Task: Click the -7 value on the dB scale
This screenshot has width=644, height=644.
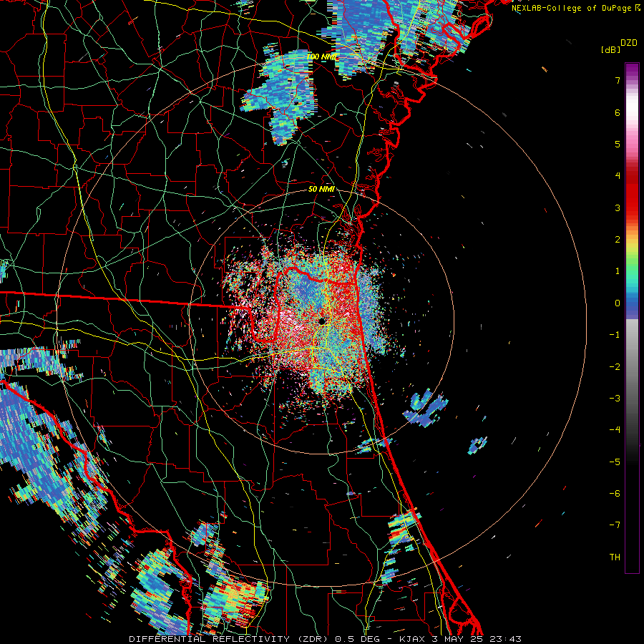Action: pos(615,525)
